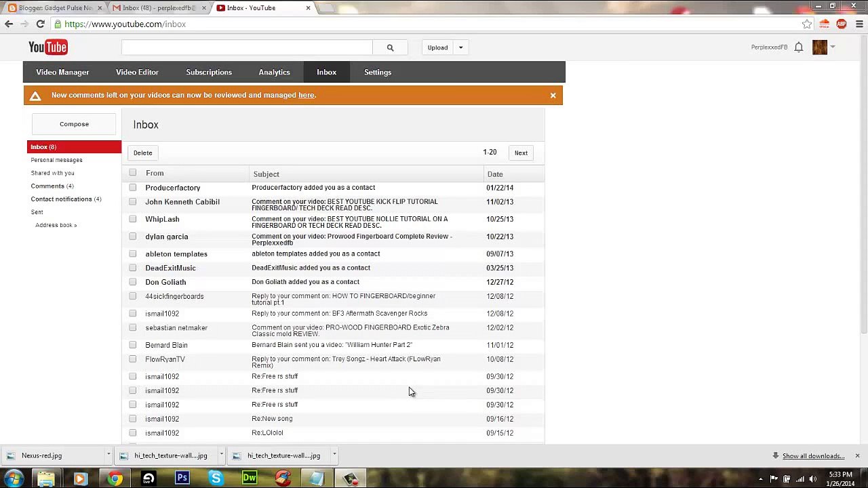868x488 pixels.
Task: Click the Action Center flag icon
Action: point(774,479)
